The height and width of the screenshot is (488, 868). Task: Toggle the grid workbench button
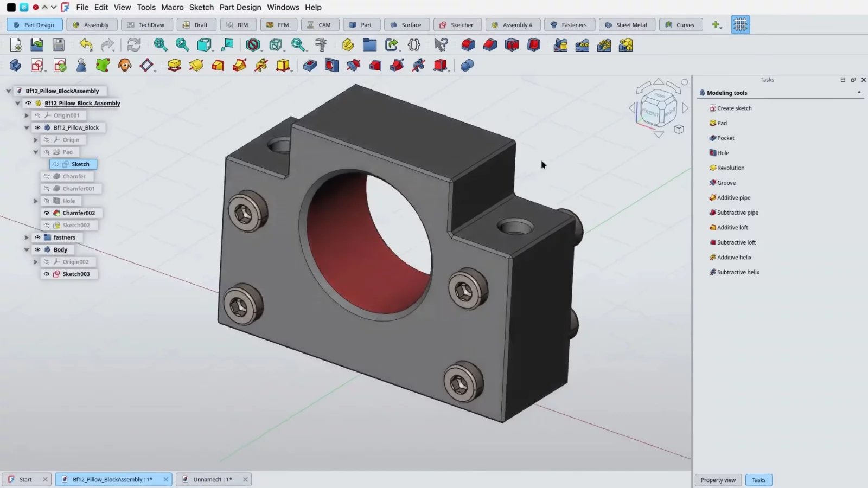[x=741, y=25]
